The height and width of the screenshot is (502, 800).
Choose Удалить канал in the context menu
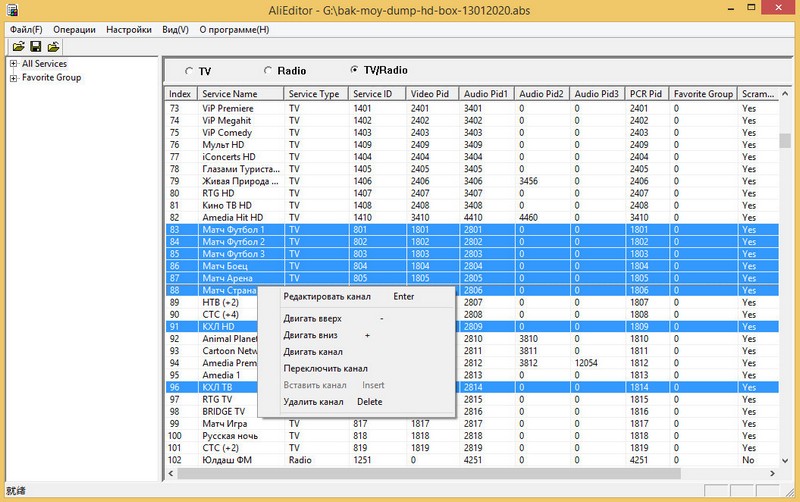point(356,401)
